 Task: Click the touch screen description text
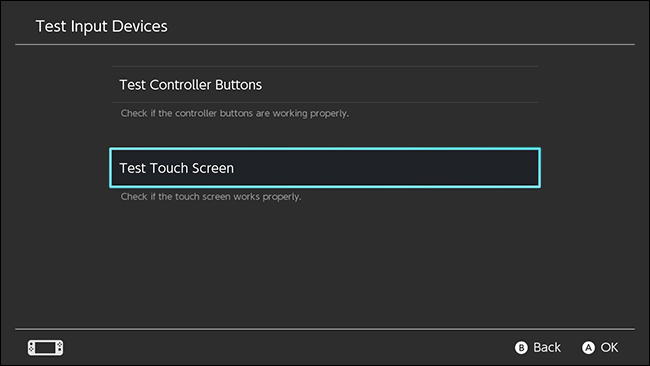211,196
